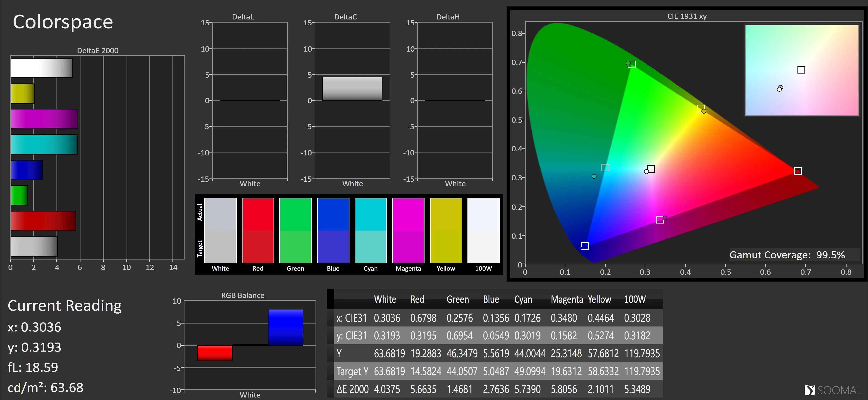Select the cyan DeltaE 2000 bar

click(44, 144)
